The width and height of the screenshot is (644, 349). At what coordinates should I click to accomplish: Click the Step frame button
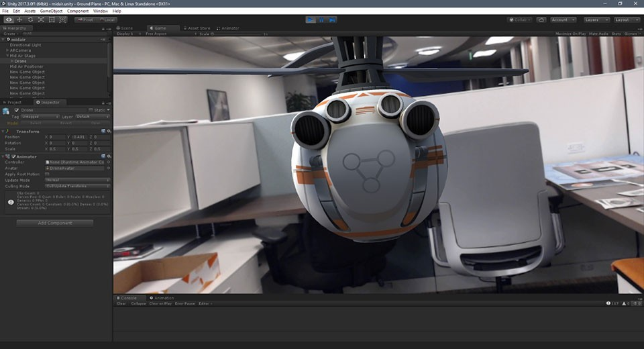pos(332,19)
